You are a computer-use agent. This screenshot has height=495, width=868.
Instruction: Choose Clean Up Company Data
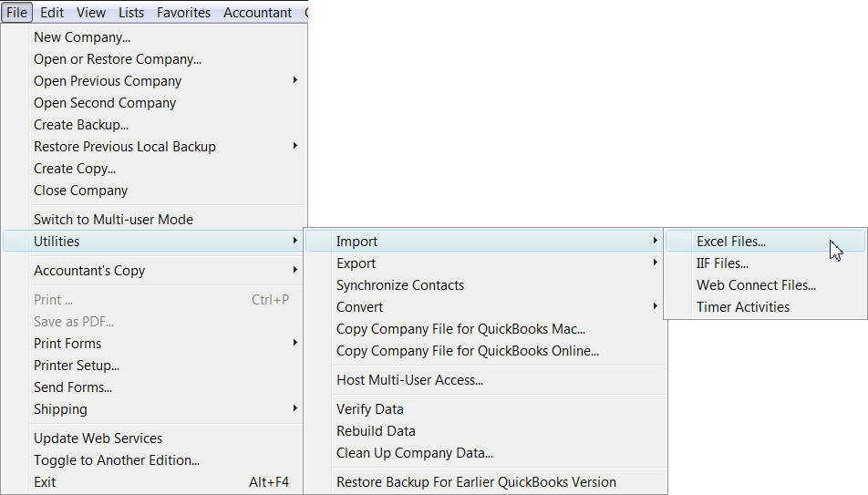pos(414,453)
